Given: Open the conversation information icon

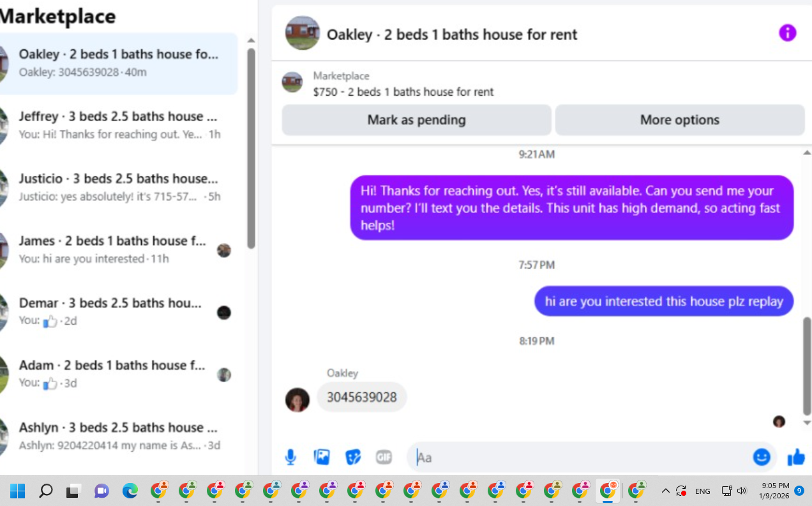Looking at the screenshot, I should [788, 33].
